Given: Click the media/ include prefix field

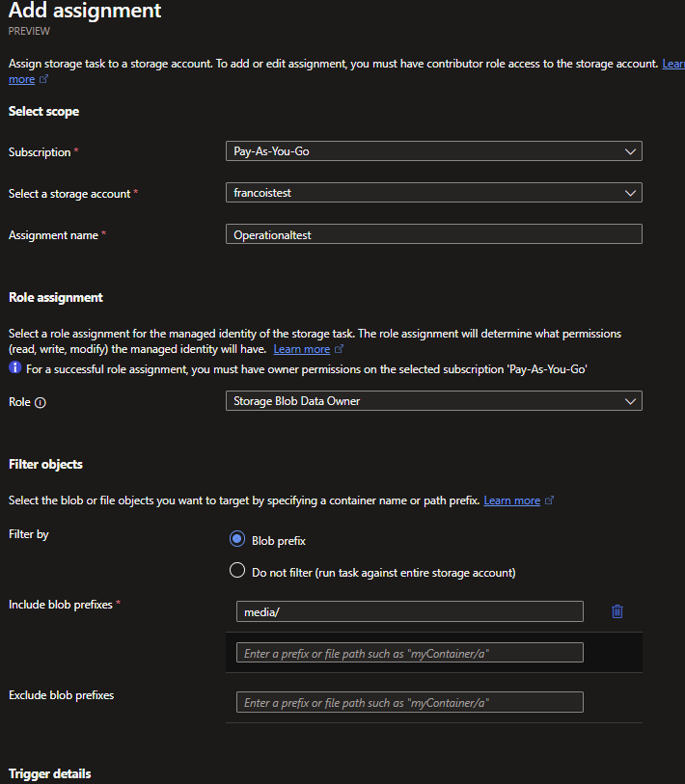Looking at the screenshot, I should tap(410, 611).
